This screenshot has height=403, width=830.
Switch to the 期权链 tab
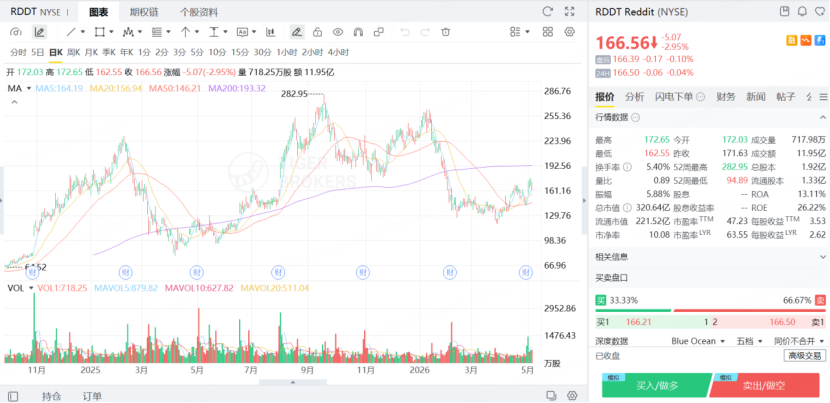pos(144,12)
